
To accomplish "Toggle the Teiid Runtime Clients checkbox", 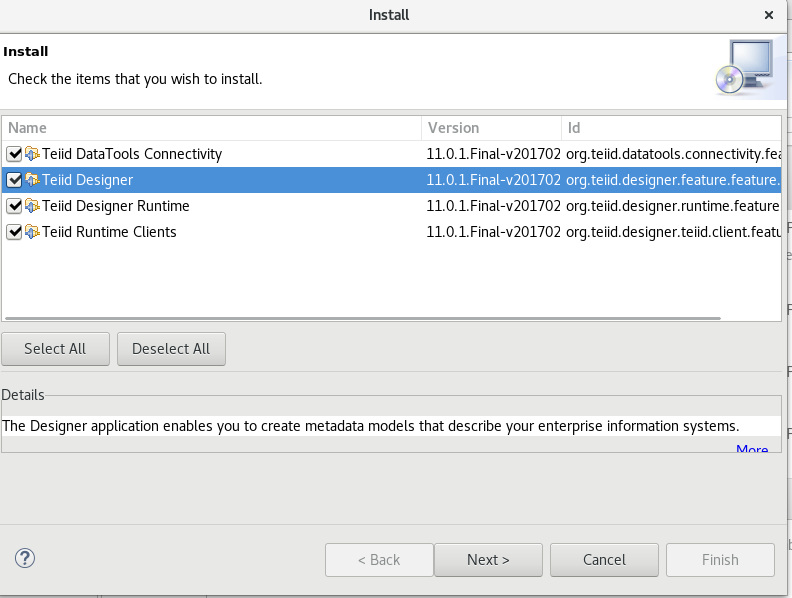I will pyautogui.click(x=14, y=232).
